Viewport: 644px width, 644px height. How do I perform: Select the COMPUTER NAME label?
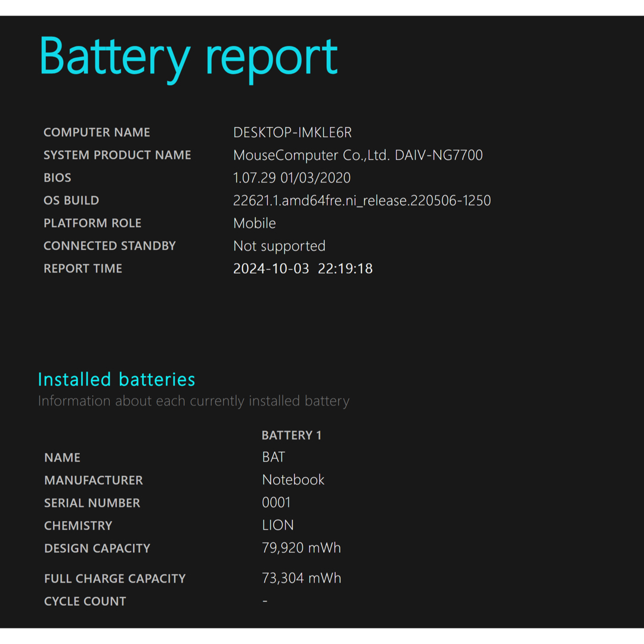tap(97, 132)
